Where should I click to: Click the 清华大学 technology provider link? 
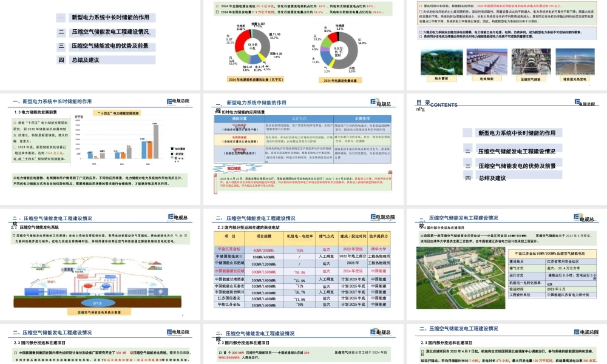pos(378,250)
